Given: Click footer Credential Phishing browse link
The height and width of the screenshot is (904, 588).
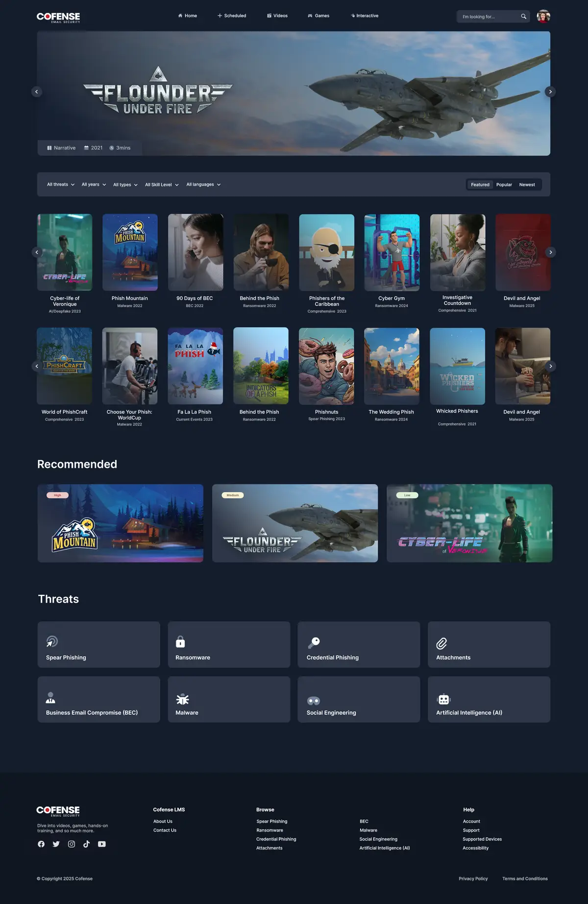Looking at the screenshot, I should coord(276,839).
